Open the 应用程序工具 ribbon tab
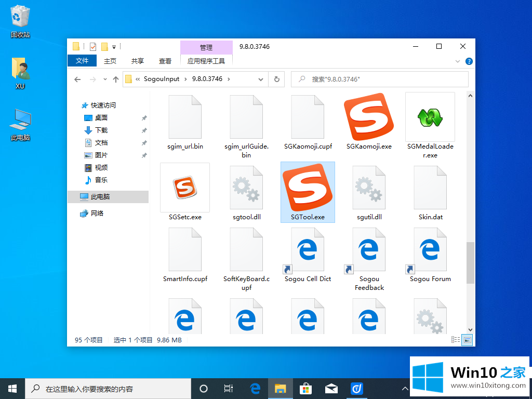 pyautogui.click(x=206, y=61)
